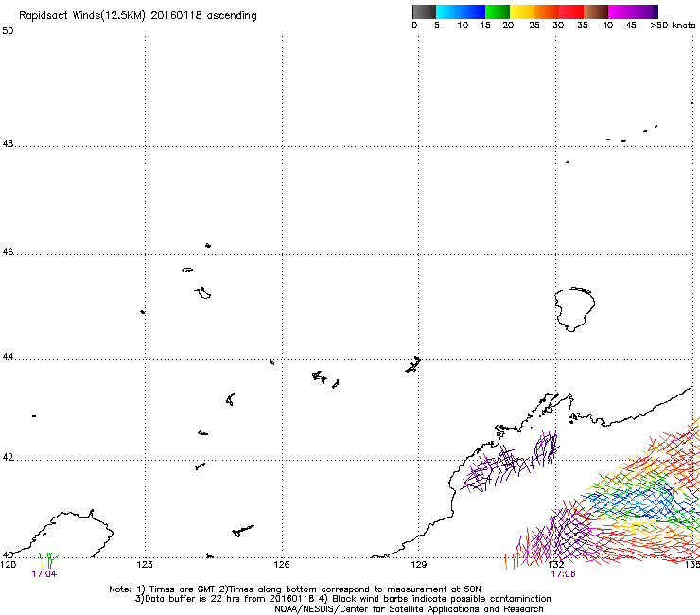
Task: Click the longitude label '120' at bottom left
Action: 8,565
